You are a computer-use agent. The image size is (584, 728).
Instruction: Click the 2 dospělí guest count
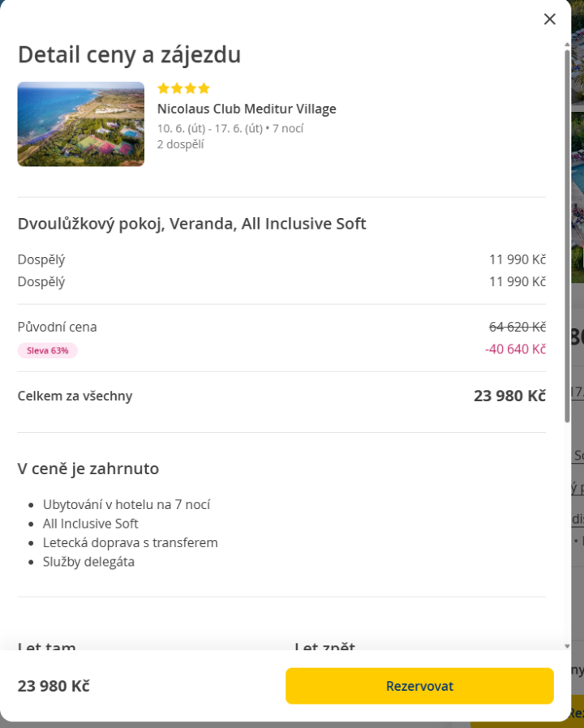click(x=180, y=144)
